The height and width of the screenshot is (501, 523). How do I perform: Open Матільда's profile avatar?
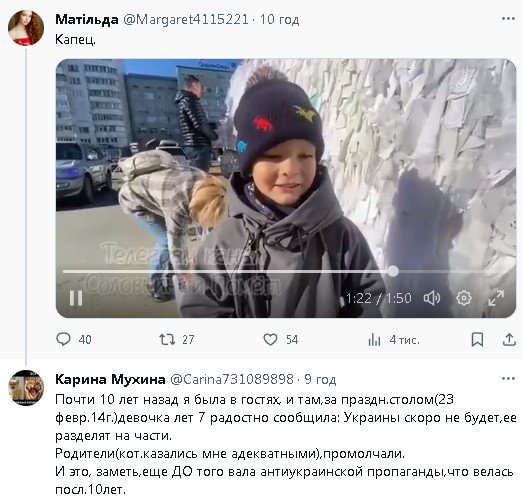tap(26, 28)
